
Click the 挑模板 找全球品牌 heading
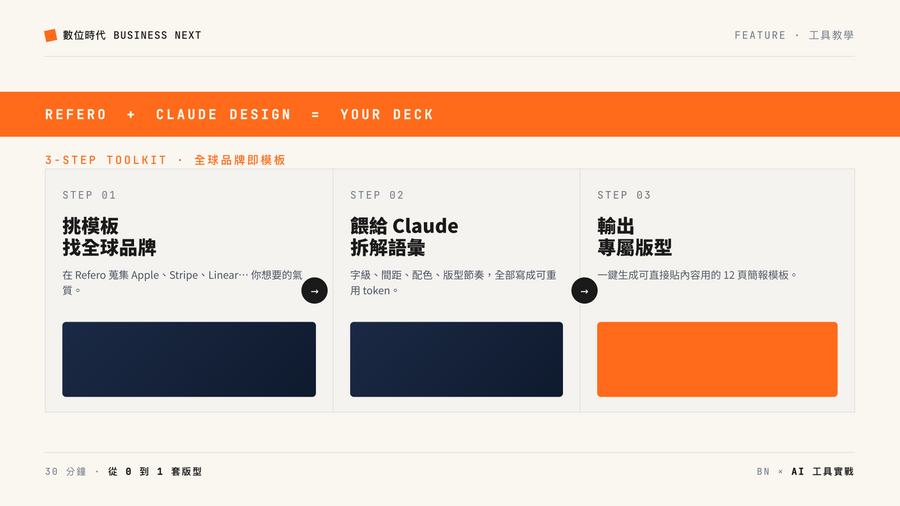[x=109, y=236]
